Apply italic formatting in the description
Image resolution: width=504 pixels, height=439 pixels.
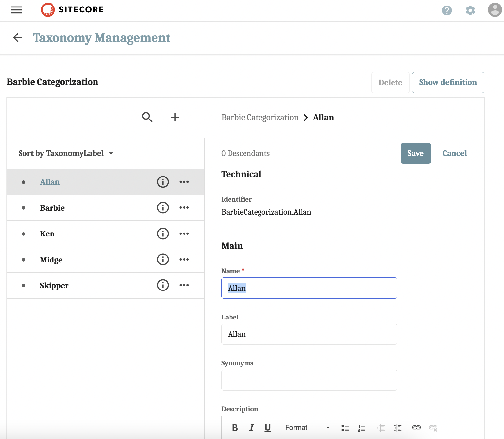[x=251, y=427]
